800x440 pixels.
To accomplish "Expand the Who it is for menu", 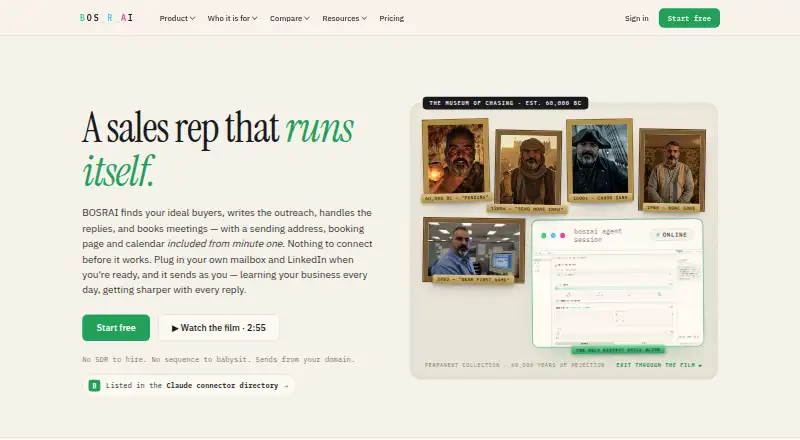I will click(x=232, y=18).
